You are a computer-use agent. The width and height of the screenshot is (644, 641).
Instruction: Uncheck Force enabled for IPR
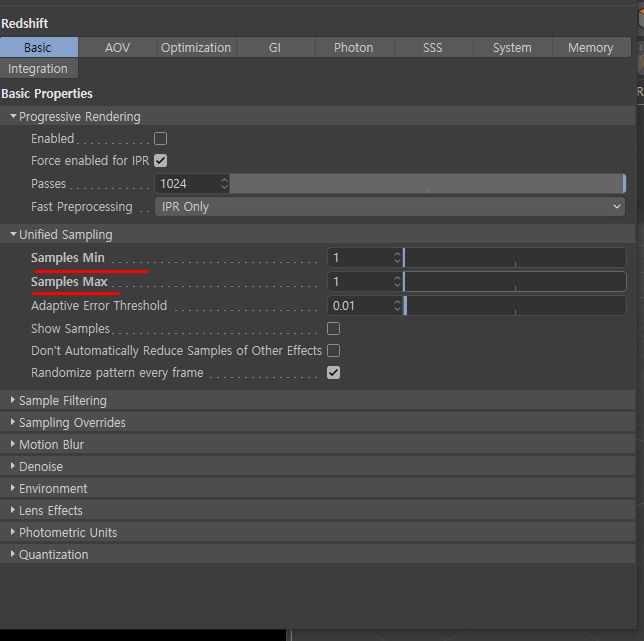pyautogui.click(x=161, y=161)
